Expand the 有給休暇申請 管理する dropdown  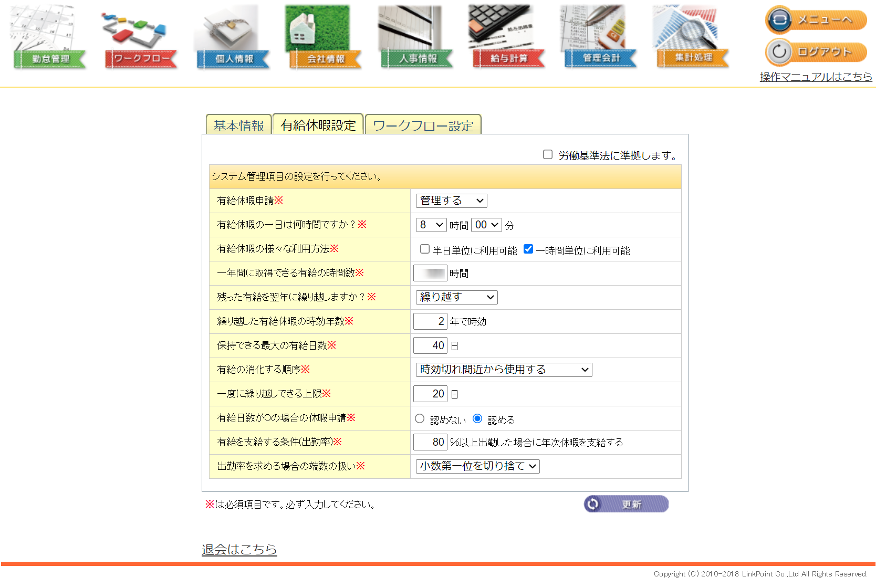(x=451, y=201)
